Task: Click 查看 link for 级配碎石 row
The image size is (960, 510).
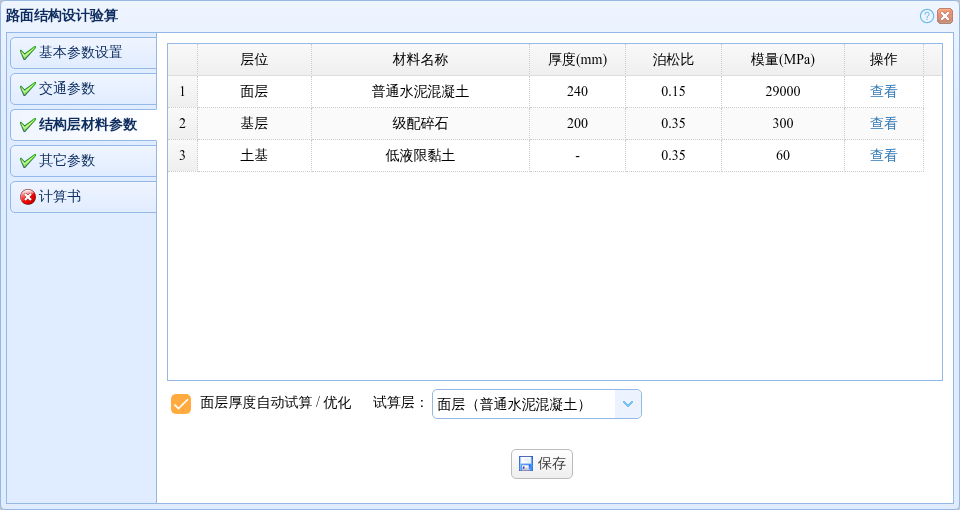Action: coord(883,124)
